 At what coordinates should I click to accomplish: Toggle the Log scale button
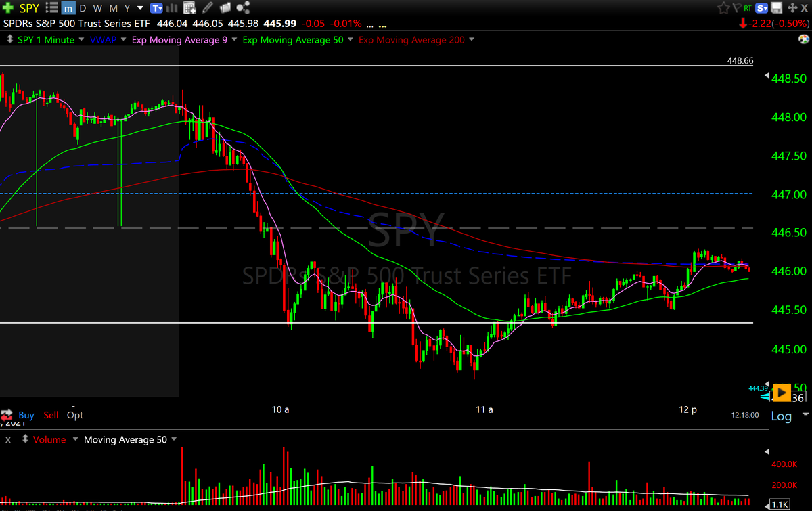pyautogui.click(x=781, y=416)
